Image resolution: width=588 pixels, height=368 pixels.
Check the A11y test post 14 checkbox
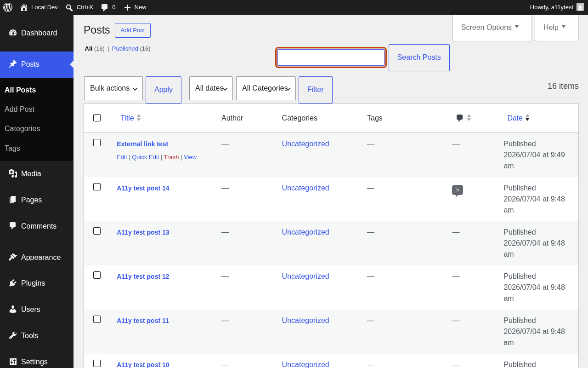(x=97, y=187)
